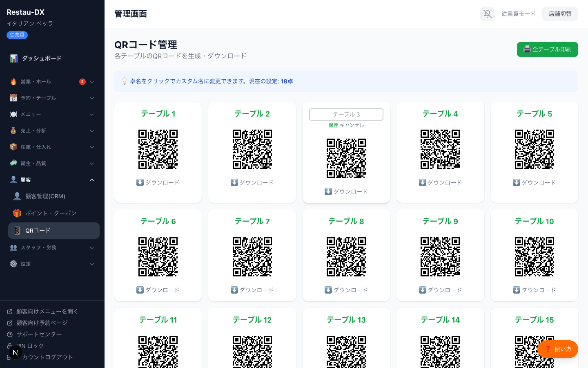Image resolution: width=588 pixels, height=368 pixels.
Task: Click the plate icon beside メニュー
Action: [x=13, y=114]
